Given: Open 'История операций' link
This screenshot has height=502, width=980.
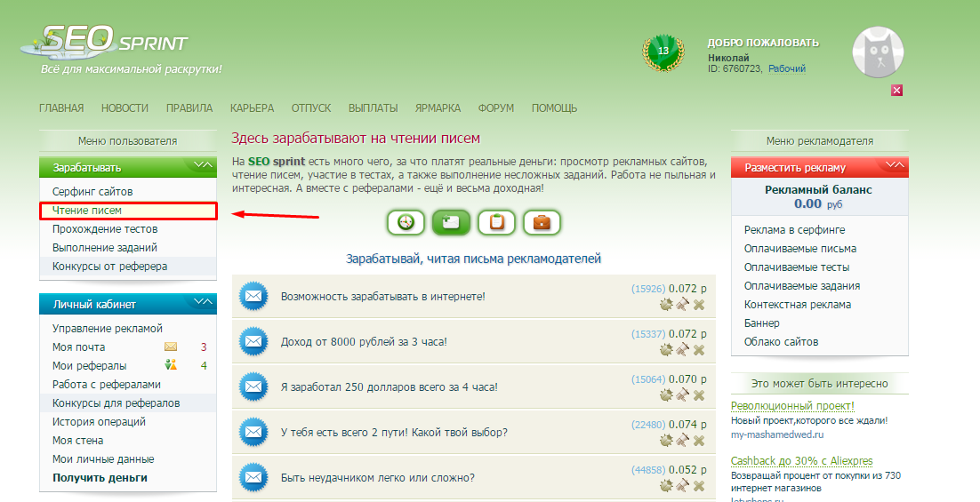Looking at the screenshot, I should [99, 422].
